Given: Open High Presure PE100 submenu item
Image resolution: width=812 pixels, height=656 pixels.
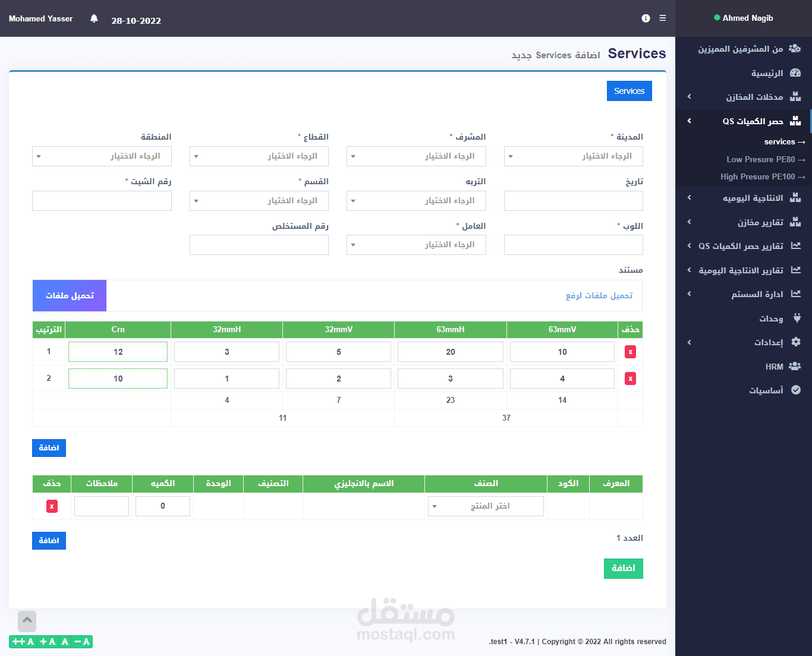Looking at the screenshot, I should (x=763, y=176).
